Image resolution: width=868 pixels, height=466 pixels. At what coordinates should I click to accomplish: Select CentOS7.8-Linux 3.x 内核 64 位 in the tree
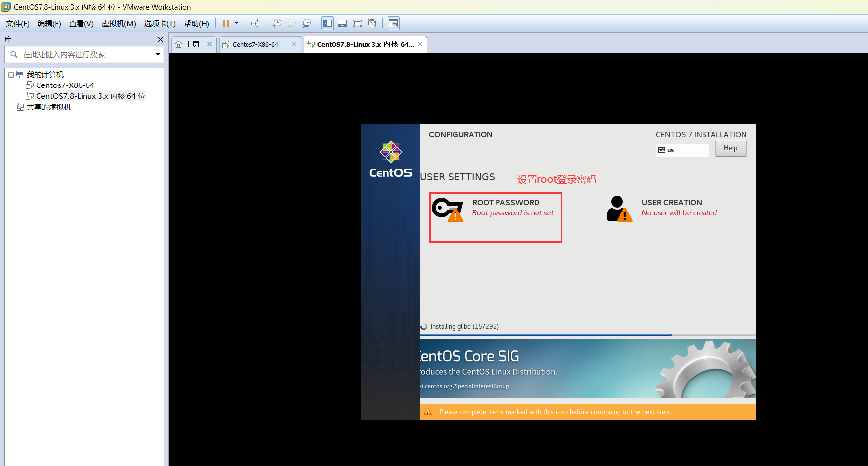pyautogui.click(x=91, y=96)
